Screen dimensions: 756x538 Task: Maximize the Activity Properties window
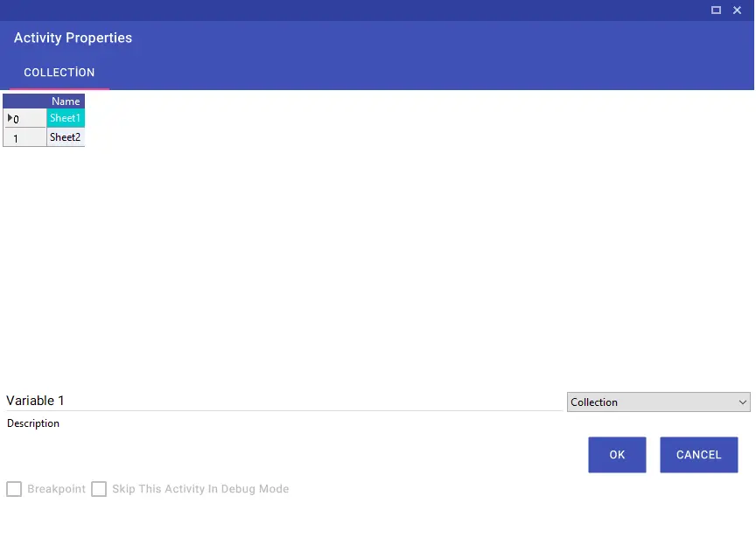(716, 10)
